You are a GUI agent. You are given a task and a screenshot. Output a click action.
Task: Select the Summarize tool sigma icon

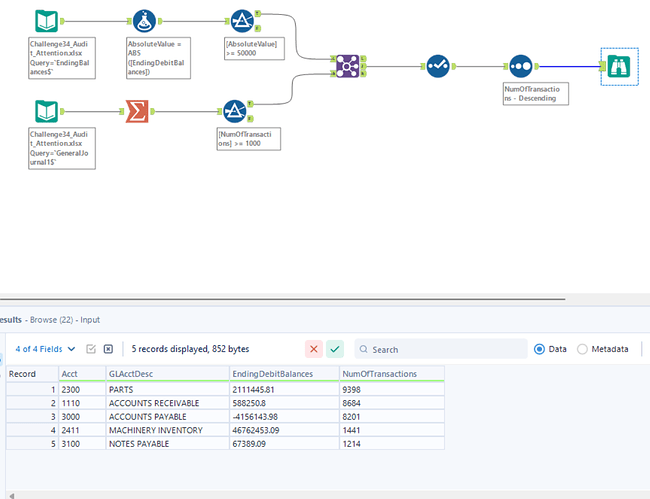point(137,110)
